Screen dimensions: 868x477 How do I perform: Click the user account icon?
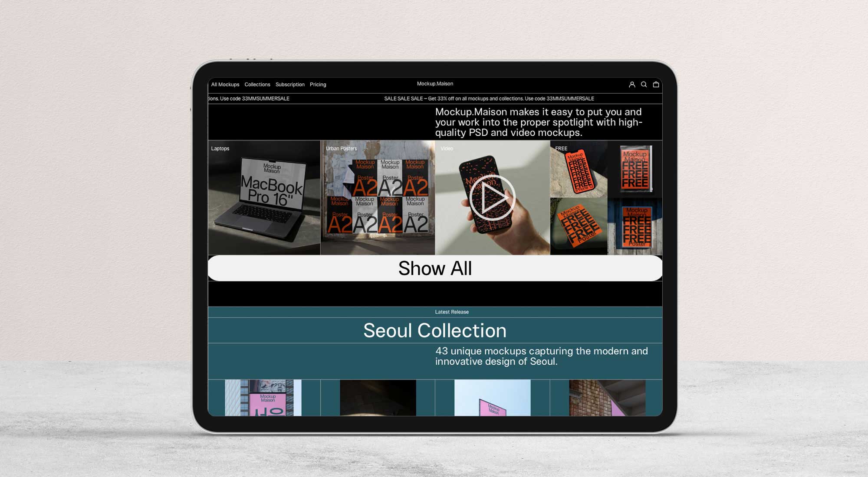[x=631, y=84]
